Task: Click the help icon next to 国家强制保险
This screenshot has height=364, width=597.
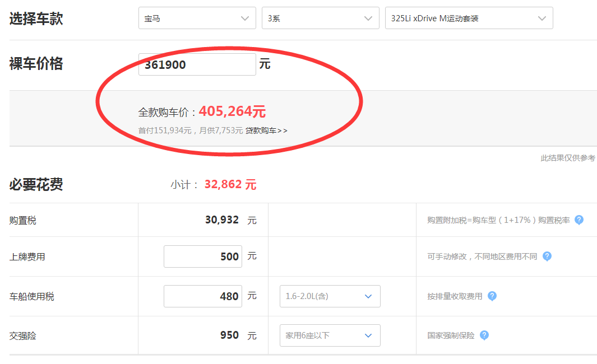Action: pyautogui.click(x=484, y=335)
